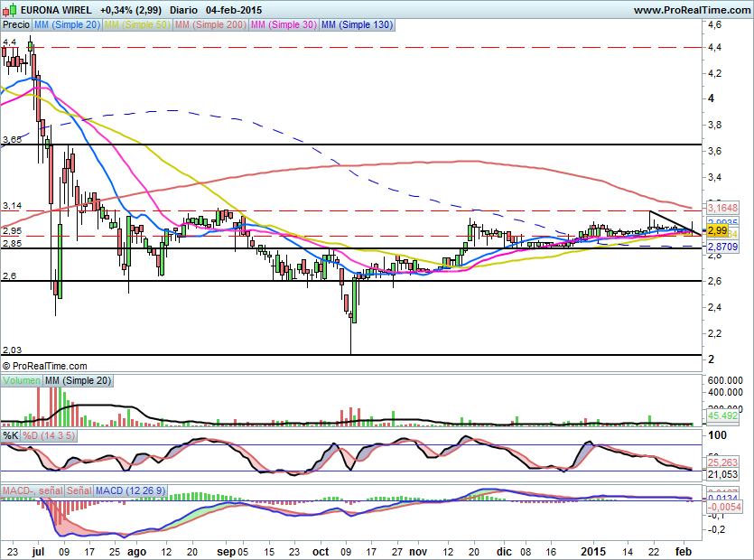754x560 pixels.
Task: Open the www.ProRealTime.com link at top right
Action: [691, 9]
